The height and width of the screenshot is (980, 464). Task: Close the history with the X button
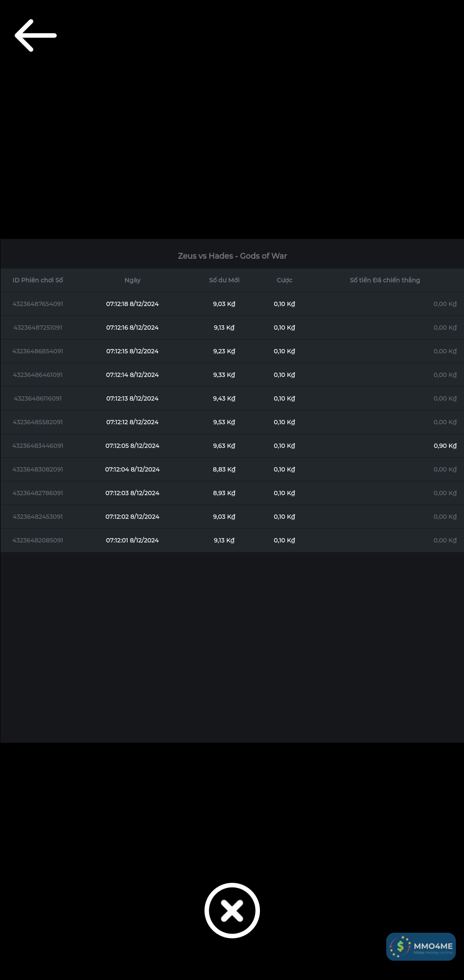click(x=232, y=910)
